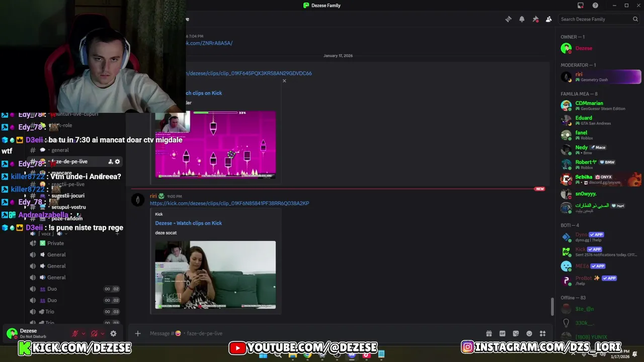Open the Kick bot profile
The width and height of the screenshot is (644, 362).
click(x=600, y=251)
